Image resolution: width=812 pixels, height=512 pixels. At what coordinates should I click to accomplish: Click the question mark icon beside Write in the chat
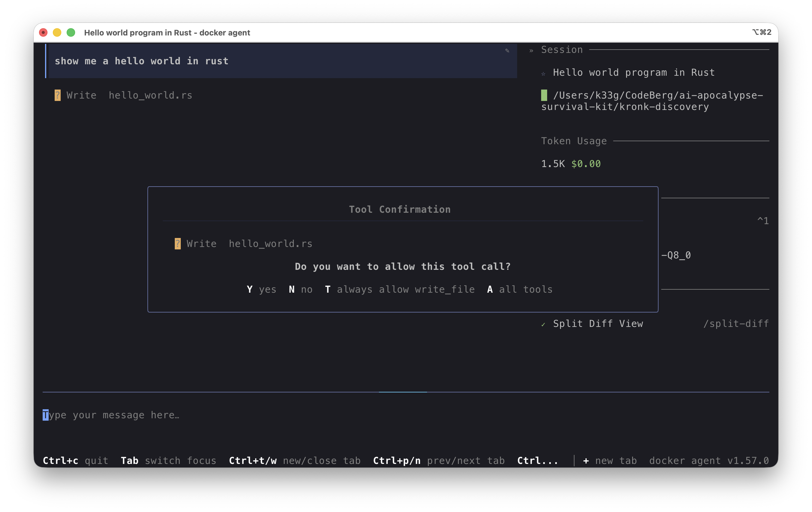point(58,95)
